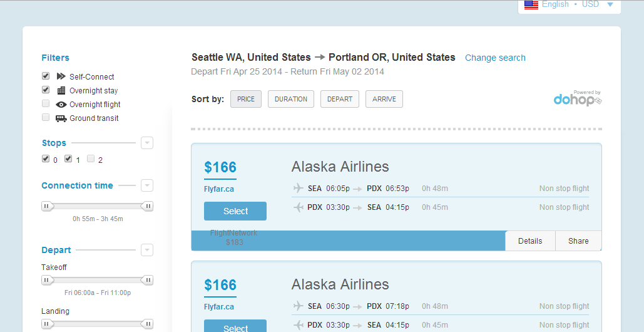Click the US flag icon

pyautogui.click(x=531, y=4)
